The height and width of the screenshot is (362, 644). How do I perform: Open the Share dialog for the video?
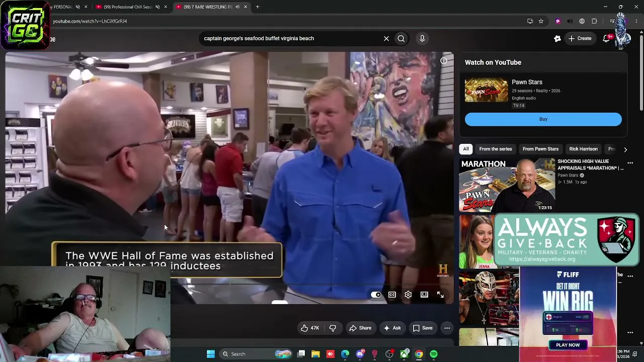360,328
